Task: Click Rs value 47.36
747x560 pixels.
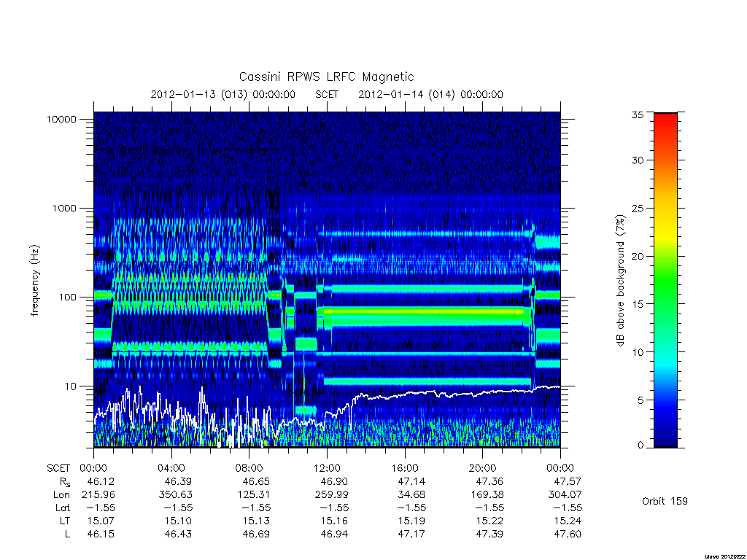Action: point(489,481)
